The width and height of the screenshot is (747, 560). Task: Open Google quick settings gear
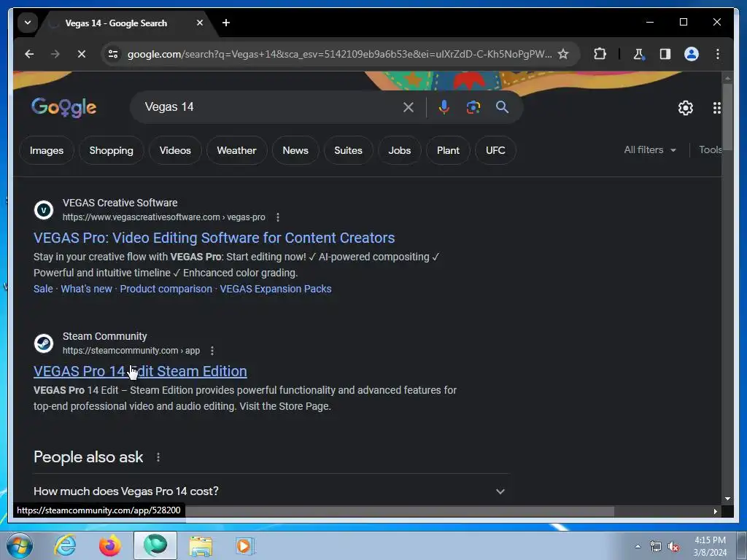686,108
